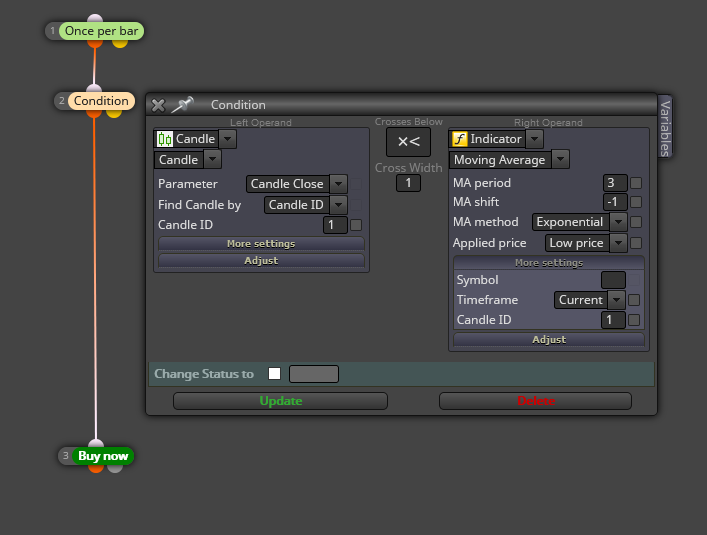Toggle the MA method checkbox
Viewport: 707px width, 535px height.
point(636,222)
